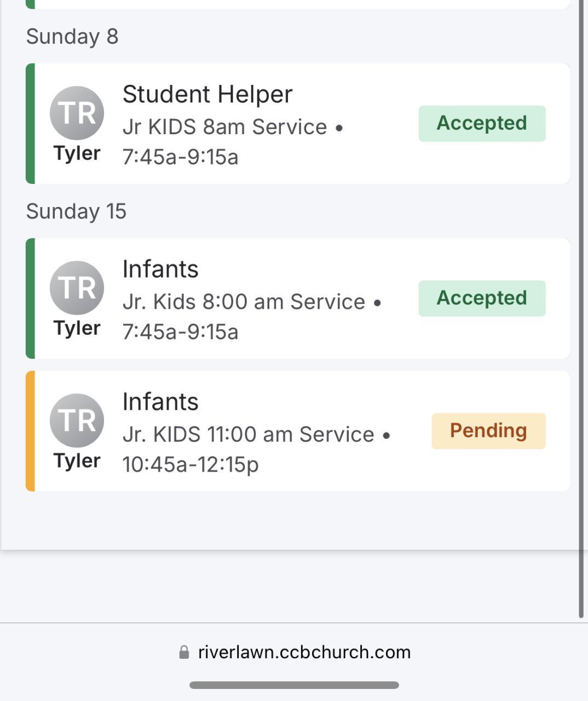The height and width of the screenshot is (701, 588).
Task: Click the Jr KIDS 8am Service text
Action: click(x=224, y=127)
